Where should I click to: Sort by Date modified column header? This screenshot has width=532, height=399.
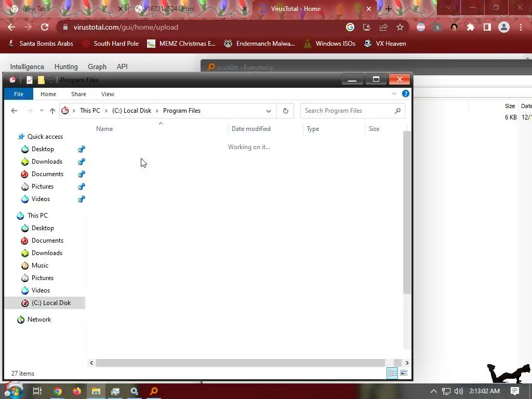[x=251, y=129]
